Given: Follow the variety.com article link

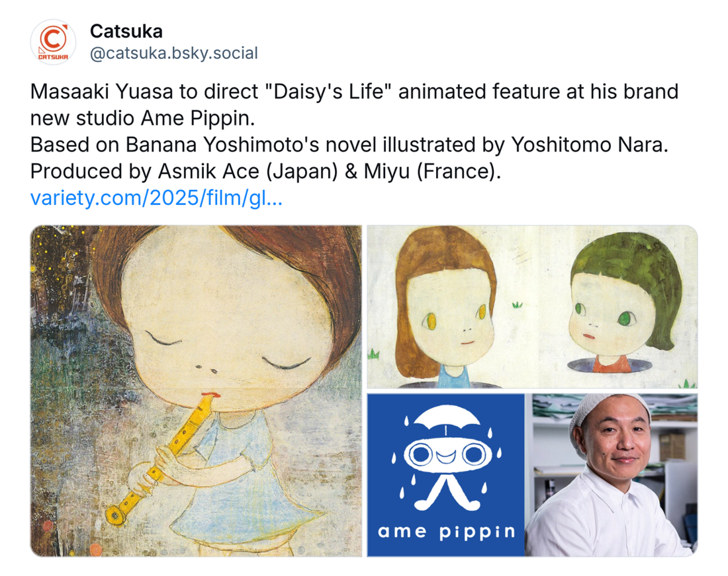Looking at the screenshot, I should [156, 198].
